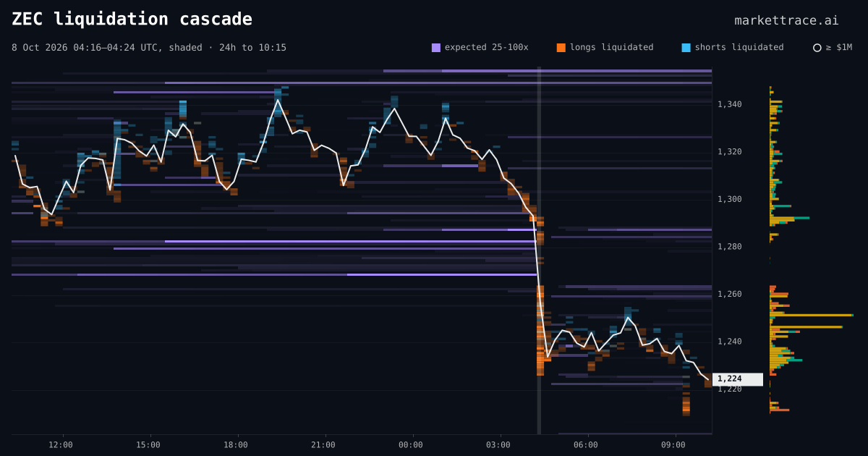Click the 1,240 price axis label
This screenshot has height=456, width=868.
point(730,342)
